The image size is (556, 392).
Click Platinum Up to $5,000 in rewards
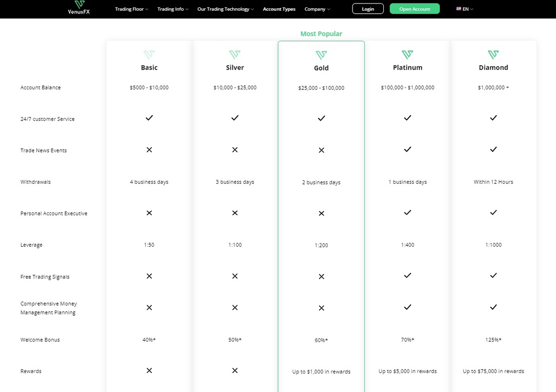point(407,371)
